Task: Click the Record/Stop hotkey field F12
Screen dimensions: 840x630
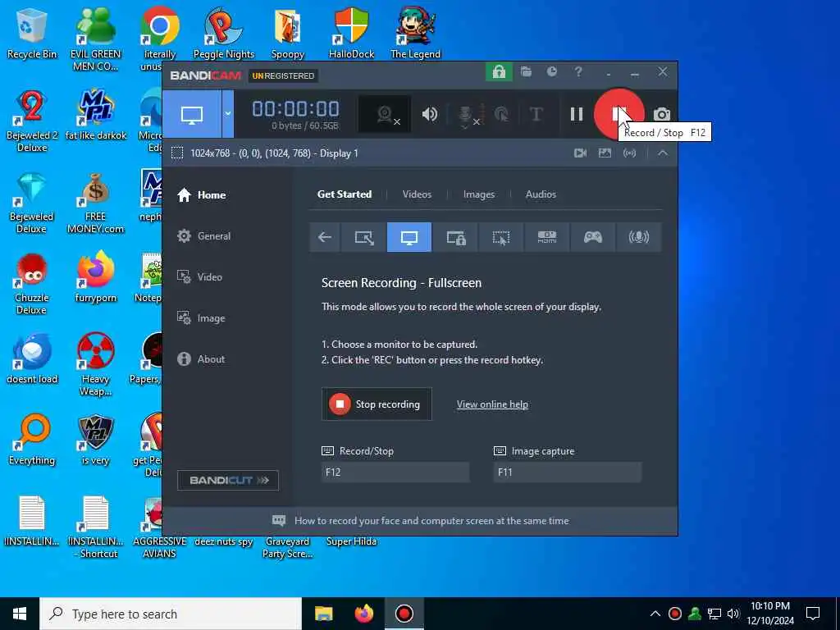Action: 395,472
